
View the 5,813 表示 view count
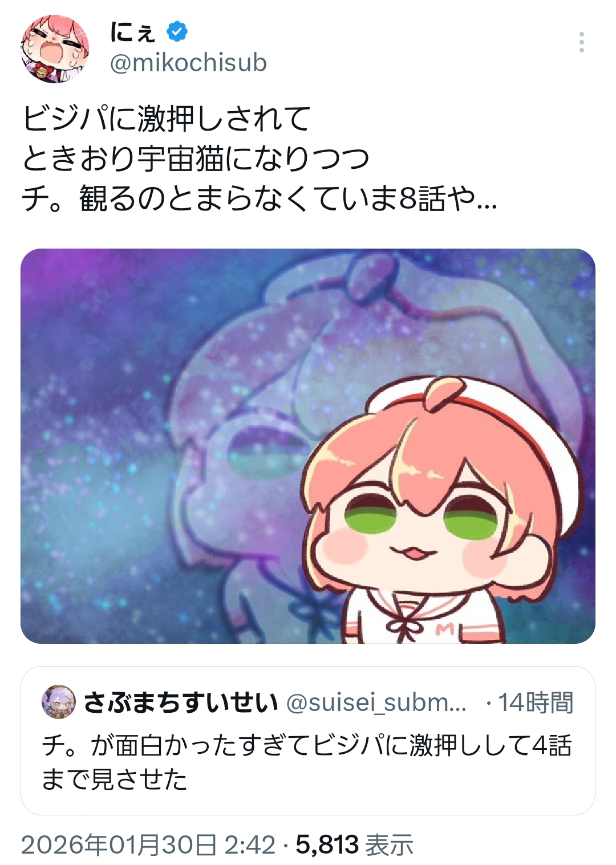[354, 844]
